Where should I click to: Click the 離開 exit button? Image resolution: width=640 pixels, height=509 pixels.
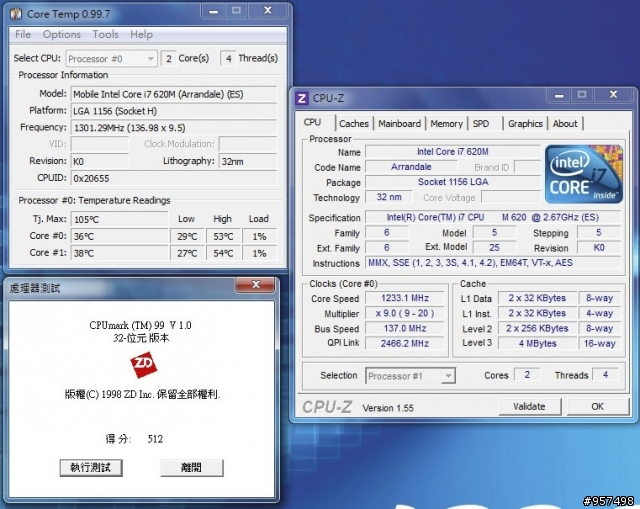click(x=191, y=468)
